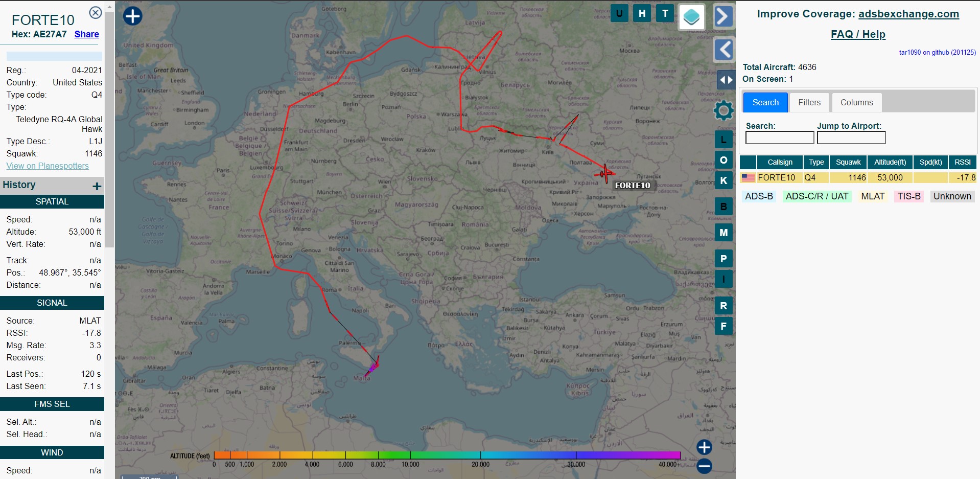The height and width of the screenshot is (479, 980).
Task: Click the FMS SEL section header
Action: [x=52, y=404]
